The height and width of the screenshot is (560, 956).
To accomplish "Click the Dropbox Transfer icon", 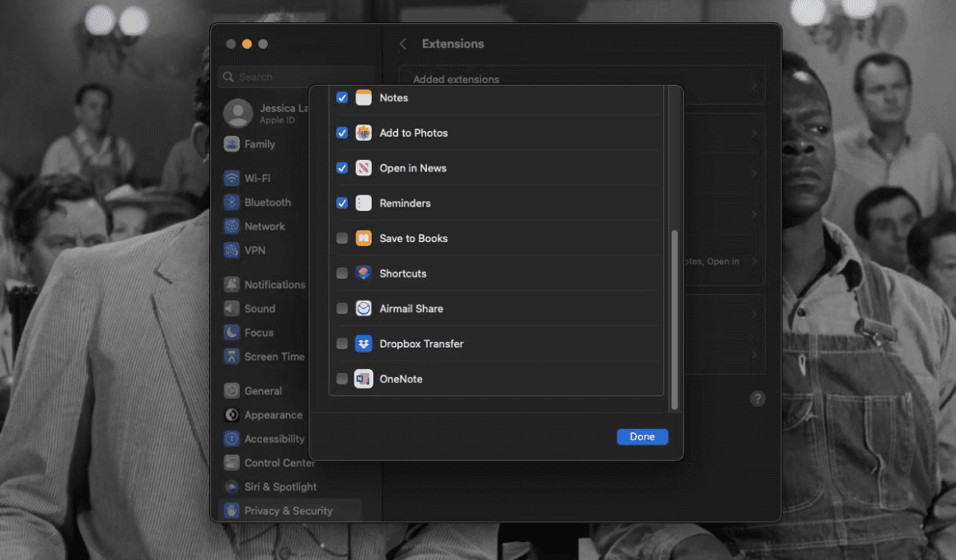I will (x=363, y=343).
